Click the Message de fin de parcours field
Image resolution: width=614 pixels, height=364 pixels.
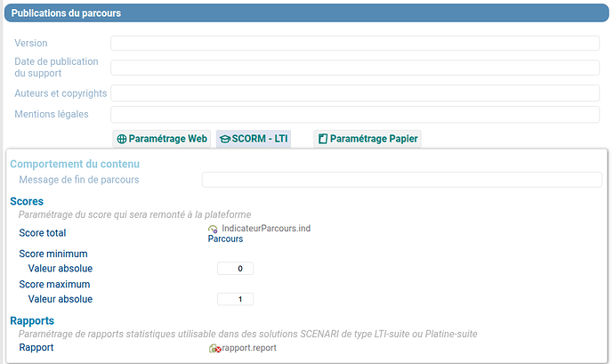pyautogui.click(x=401, y=180)
